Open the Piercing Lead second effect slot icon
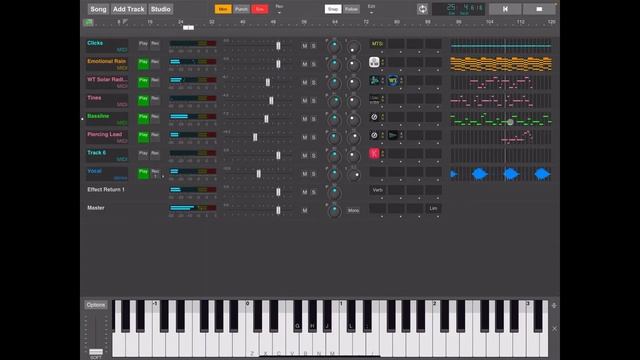 (x=393, y=135)
